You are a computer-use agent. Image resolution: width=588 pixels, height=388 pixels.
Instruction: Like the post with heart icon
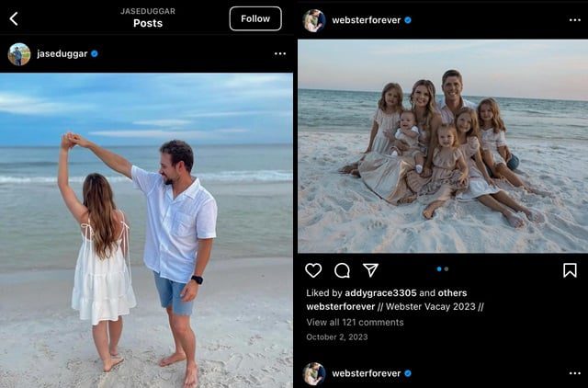point(313,270)
